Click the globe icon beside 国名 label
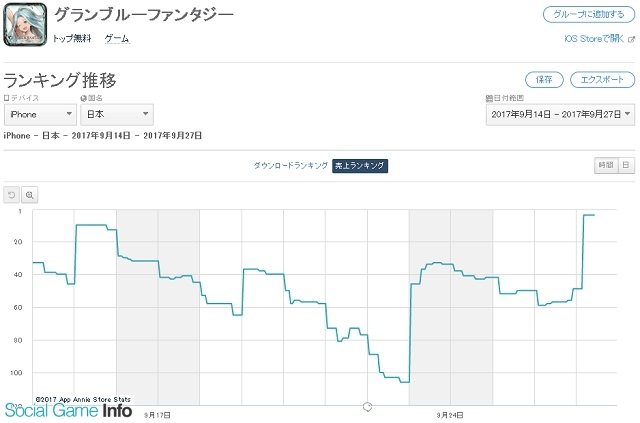The image size is (640, 423). 84,98
